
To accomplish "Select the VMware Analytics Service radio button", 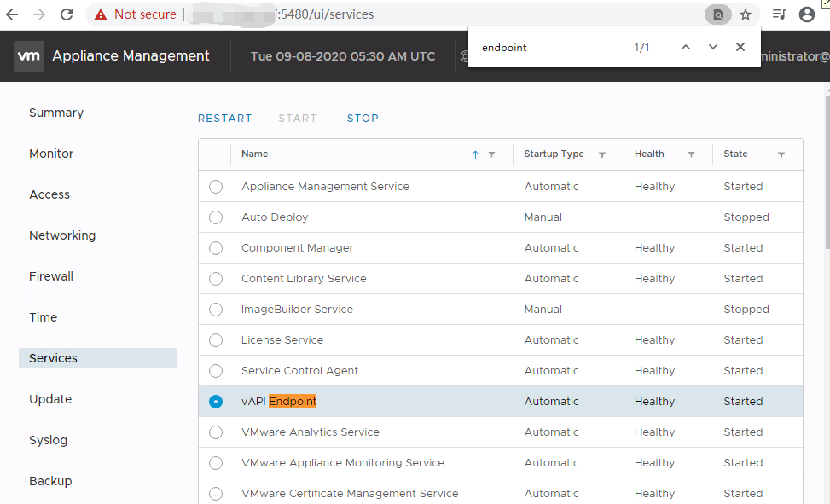I will tap(216, 432).
